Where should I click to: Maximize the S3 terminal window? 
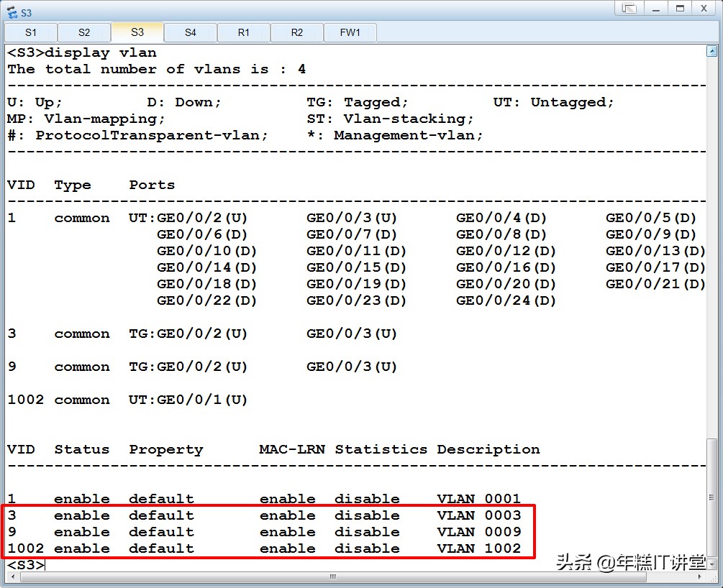[680, 9]
